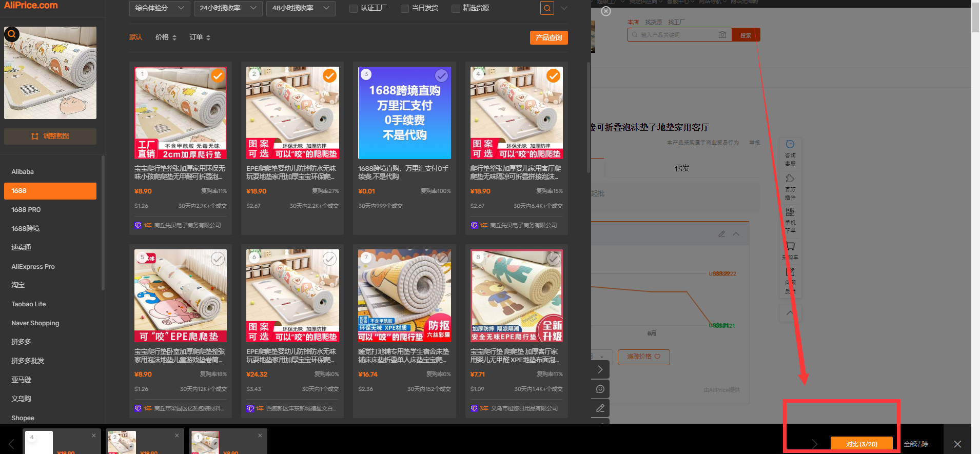Sort results by 价格

pos(166,37)
